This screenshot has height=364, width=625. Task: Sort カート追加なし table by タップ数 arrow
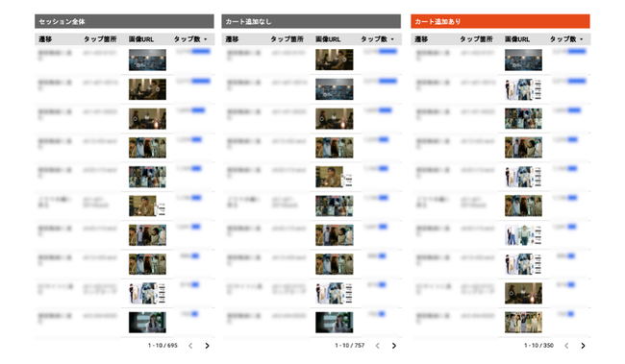click(392, 39)
